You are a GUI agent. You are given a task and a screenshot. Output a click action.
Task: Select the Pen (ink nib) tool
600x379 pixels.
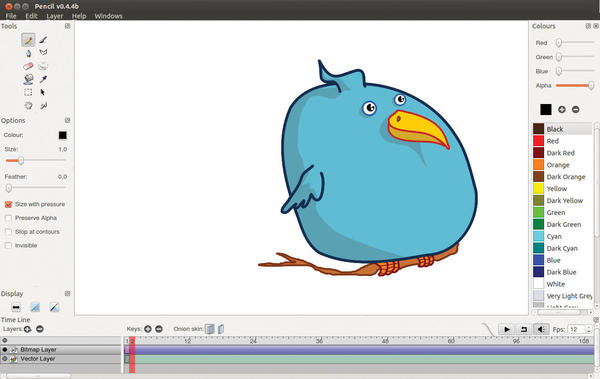[28, 53]
